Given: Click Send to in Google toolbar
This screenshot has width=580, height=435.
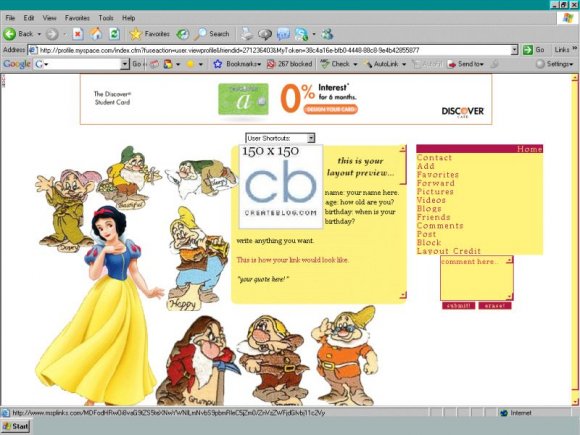Looking at the screenshot, I should (465, 64).
